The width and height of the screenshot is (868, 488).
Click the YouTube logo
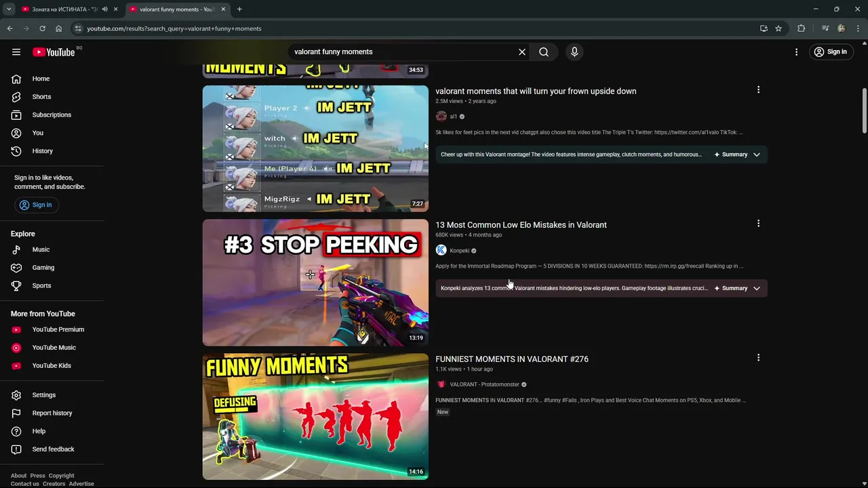click(54, 52)
